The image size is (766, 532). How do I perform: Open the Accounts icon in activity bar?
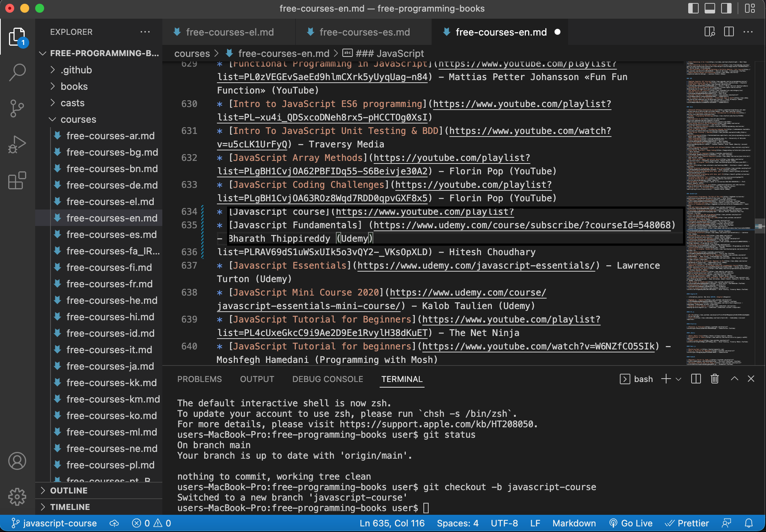(17, 461)
